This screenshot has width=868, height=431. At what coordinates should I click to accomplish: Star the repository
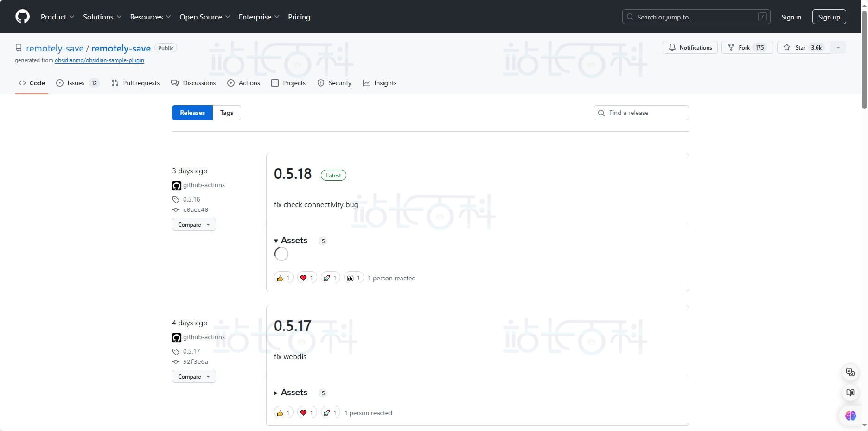pyautogui.click(x=804, y=47)
